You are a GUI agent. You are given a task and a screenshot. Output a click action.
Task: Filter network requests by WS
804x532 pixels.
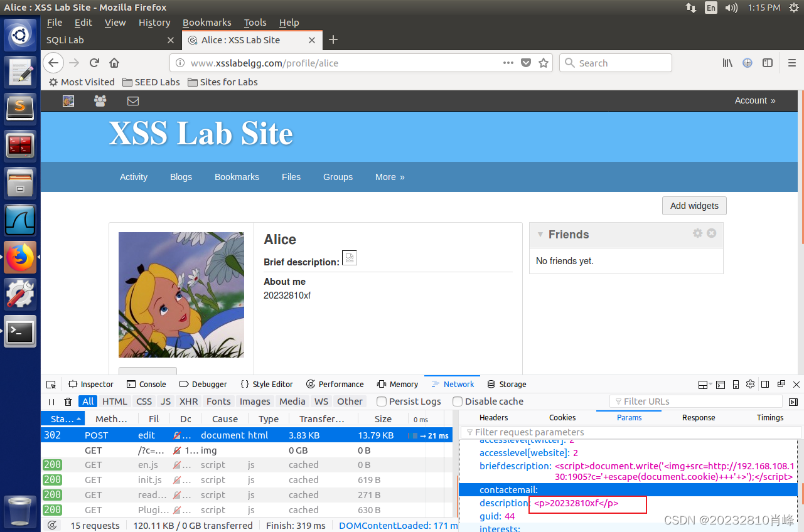pyautogui.click(x=321, y=402)
